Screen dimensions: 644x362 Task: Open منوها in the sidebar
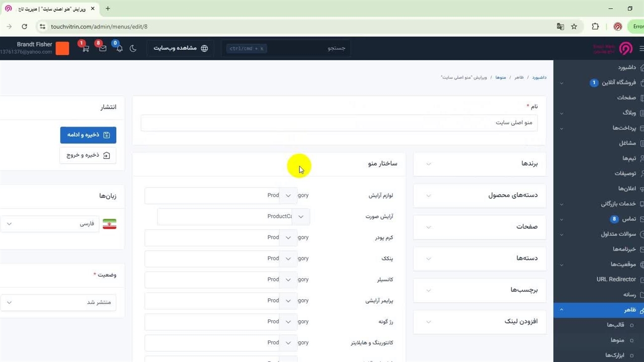click(617, 340)
